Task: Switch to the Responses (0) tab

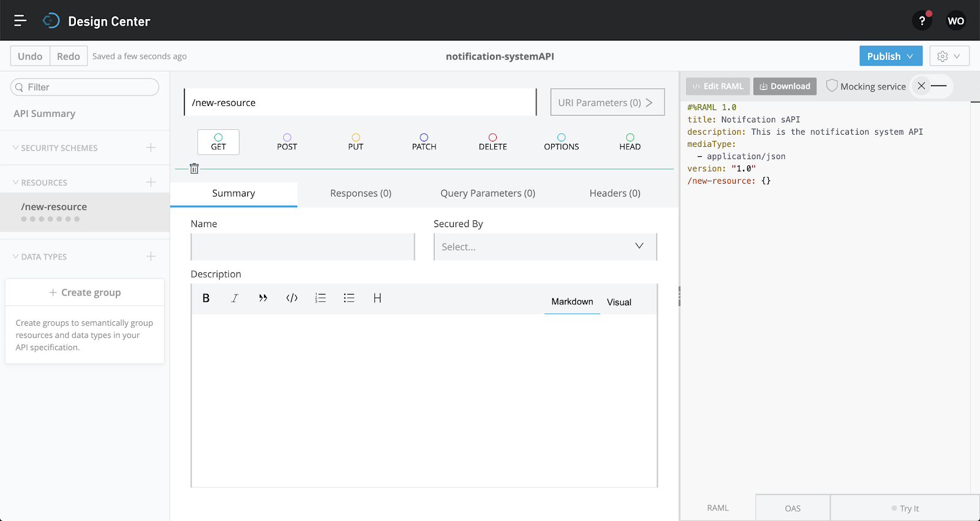Action: (360, 193)
